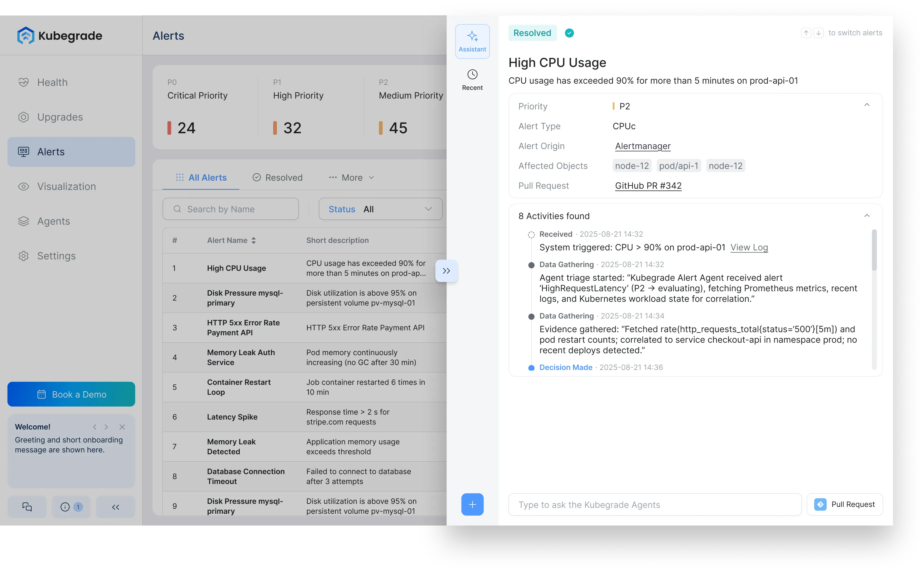Select the Container Restart Loop alert row

(304, 387)
